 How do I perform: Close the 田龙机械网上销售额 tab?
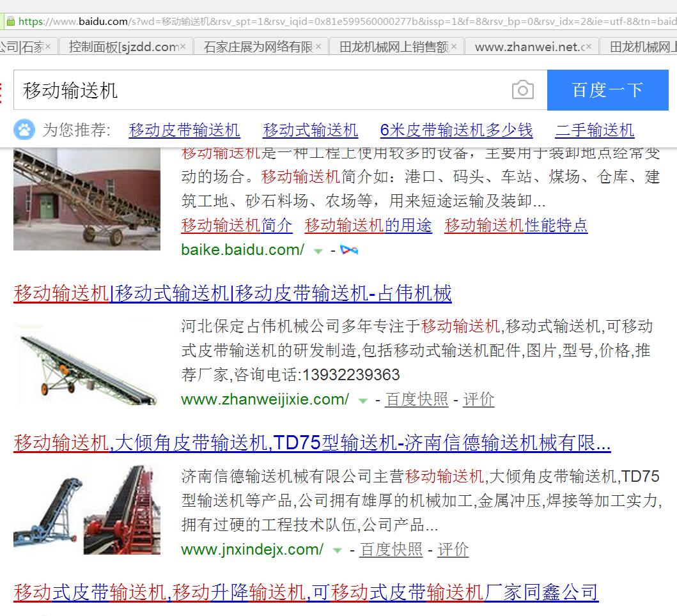coord(454,47)
